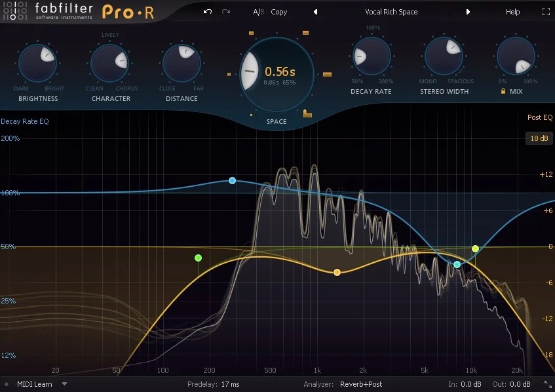Open the Help menu
555x392 pixels.
point(512,11)
